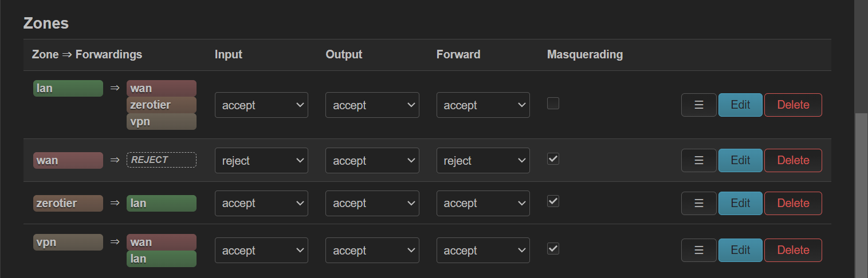Open the Output dropdown for zerotier zone
This screenshot has height=278, width=868.
(372, 203)
